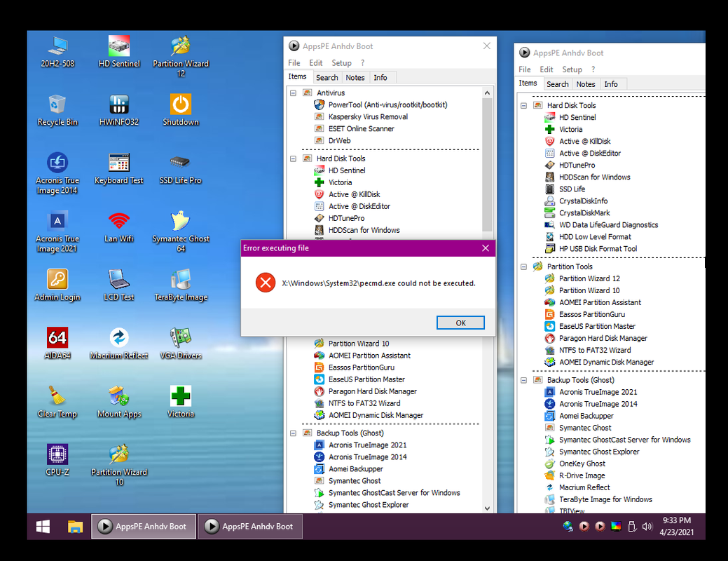Open the ? help menu in left window
The width and height of the screenshot is (728, 561).
click(x=363, y=62)
